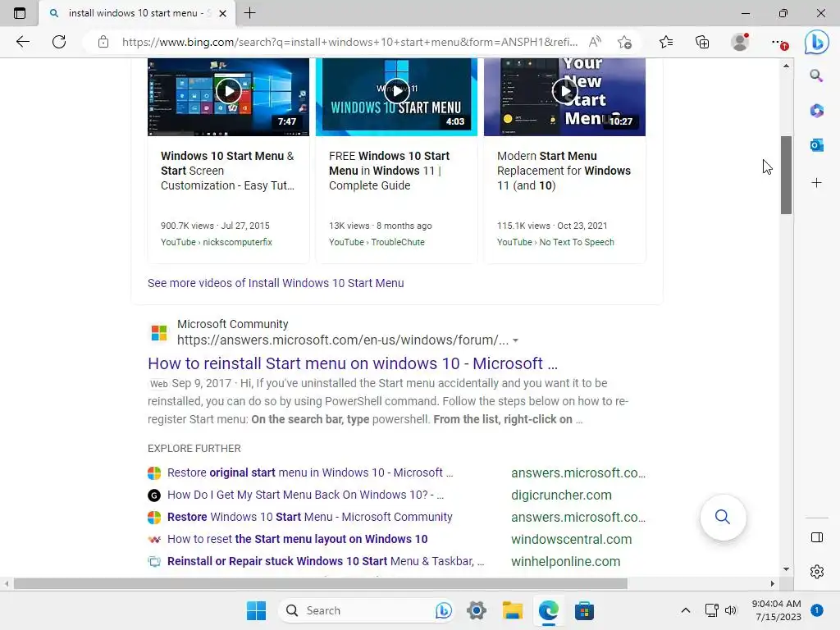
Task: View site information lock icon
Action: (x=103, y=42)
